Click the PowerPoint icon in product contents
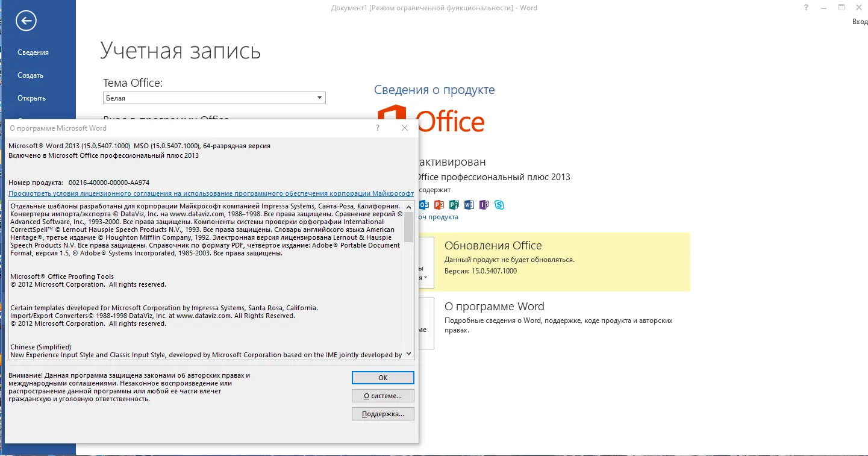Viewport: 868px width, 456px height. coord(439,205)
